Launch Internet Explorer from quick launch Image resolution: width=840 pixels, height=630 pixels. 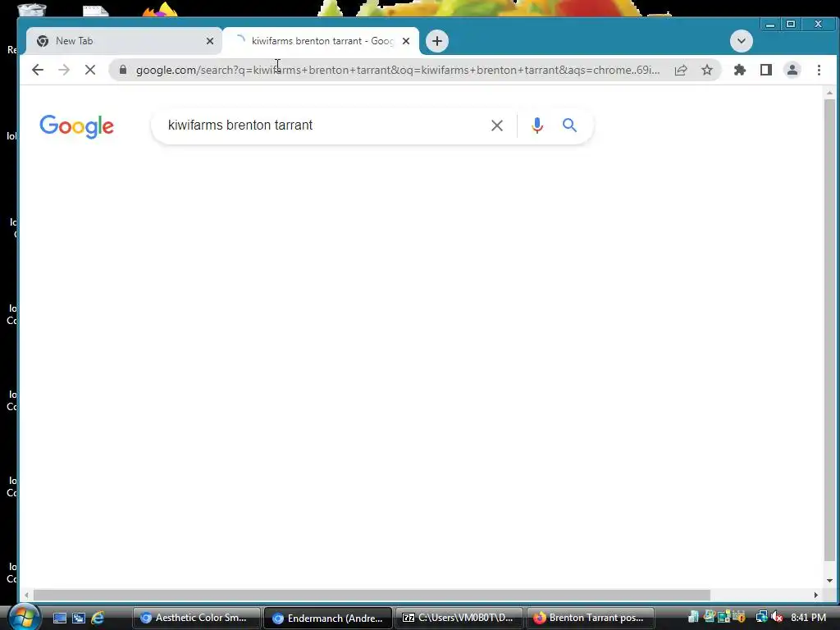click(98, 619)
